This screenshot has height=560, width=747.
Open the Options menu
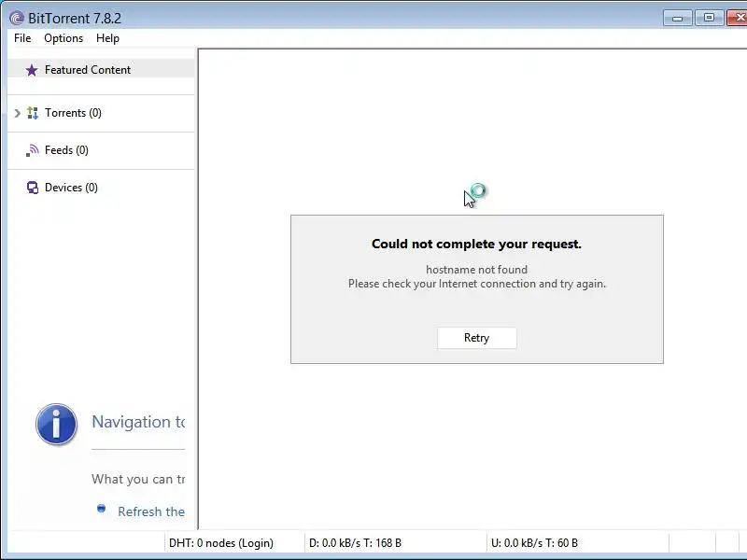pos(63,38)
